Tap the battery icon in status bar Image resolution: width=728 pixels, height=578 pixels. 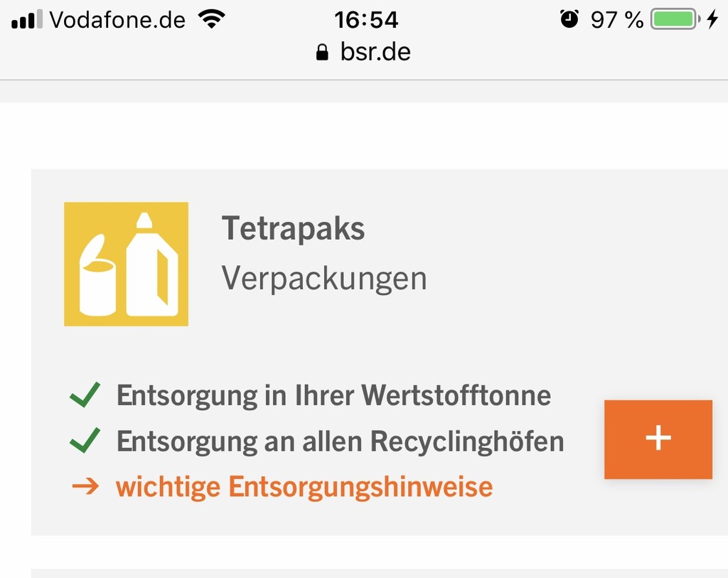tap(675, 19)
